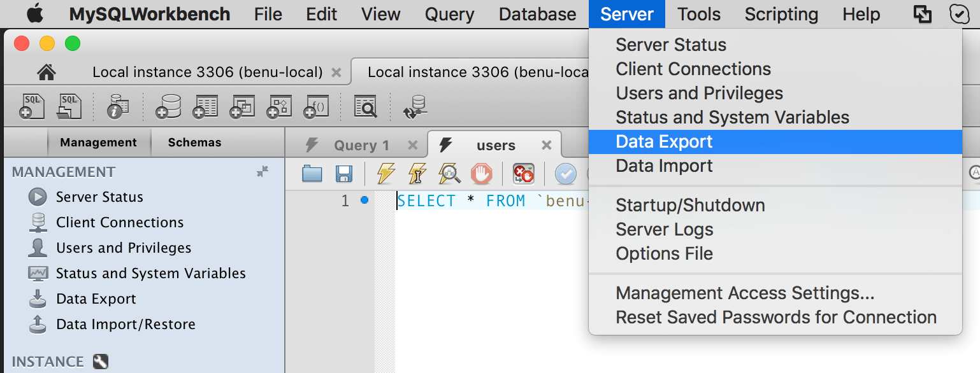Screen dimensions: 980x373
Task: Expand the MANAGEMENT sidebar section toggle
Action: pos(263,171)
